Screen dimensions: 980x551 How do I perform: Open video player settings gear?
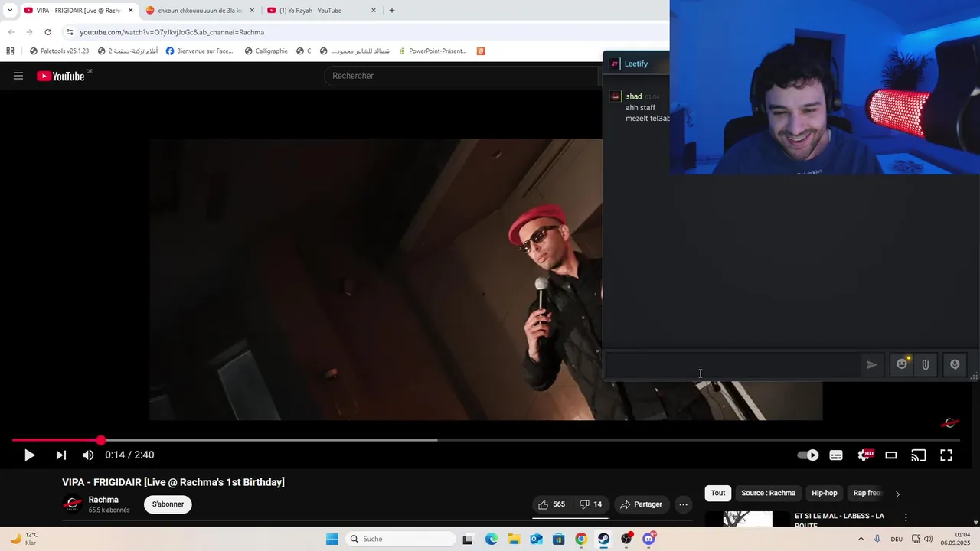pyautogui.click(x=864, y=455)
